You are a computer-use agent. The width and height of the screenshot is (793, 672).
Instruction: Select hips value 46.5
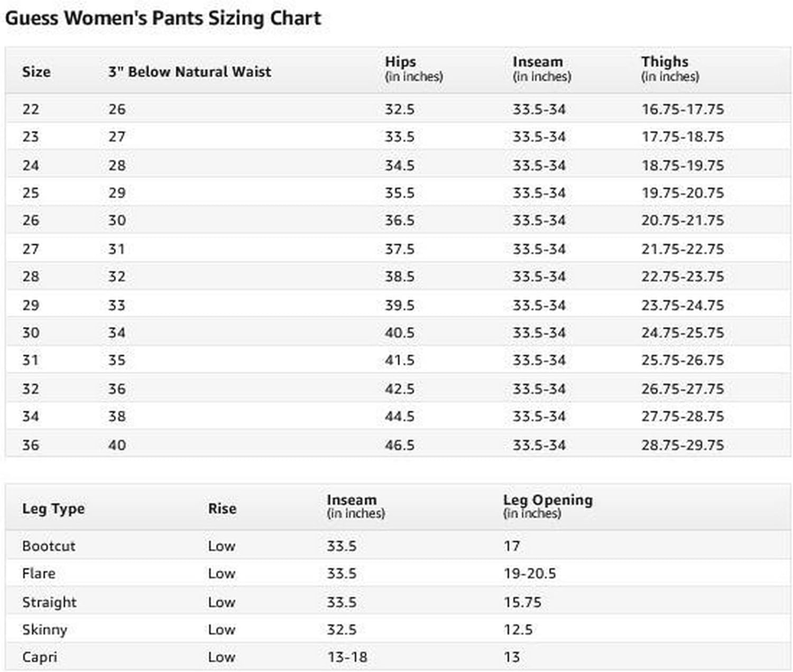399,445
